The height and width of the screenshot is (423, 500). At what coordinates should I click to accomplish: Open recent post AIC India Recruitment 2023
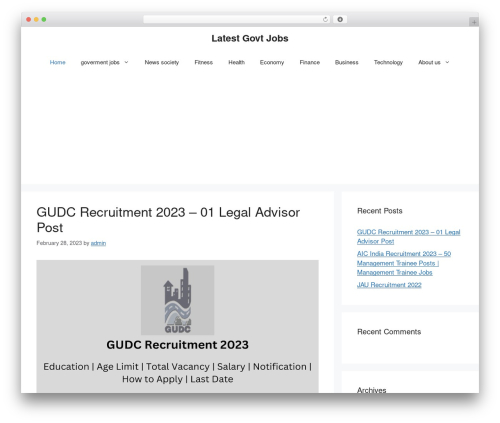pos(404,263)
